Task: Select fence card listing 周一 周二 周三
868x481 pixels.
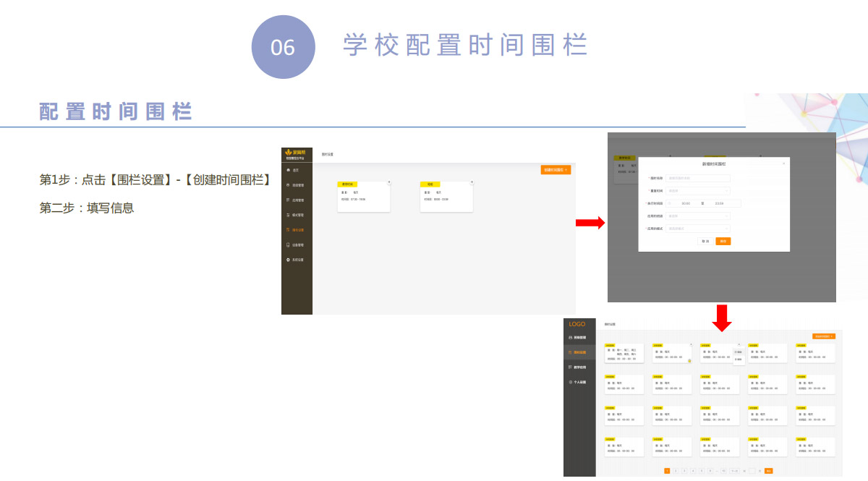Action: (x=624, y=353)
